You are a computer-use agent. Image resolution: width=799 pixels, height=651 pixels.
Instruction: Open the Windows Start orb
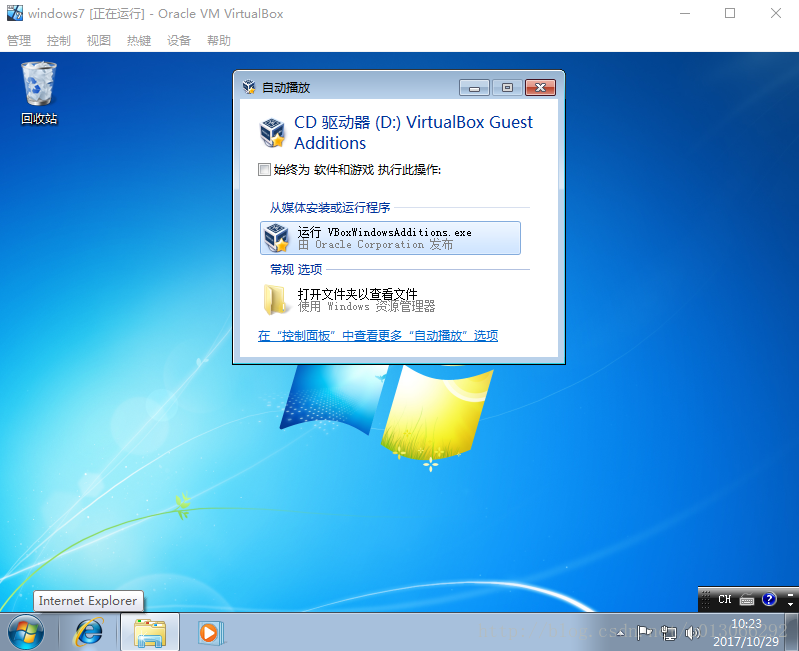pos(25,632)
